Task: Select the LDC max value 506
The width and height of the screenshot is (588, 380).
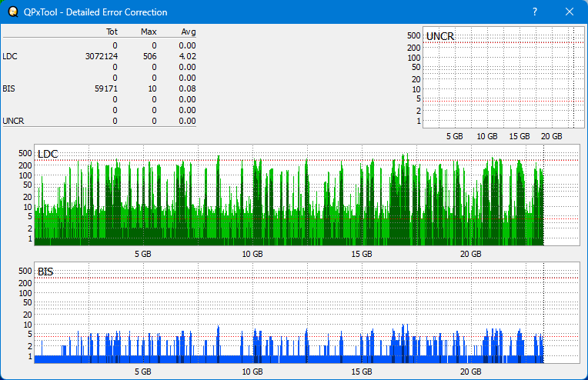Action: 149,56
